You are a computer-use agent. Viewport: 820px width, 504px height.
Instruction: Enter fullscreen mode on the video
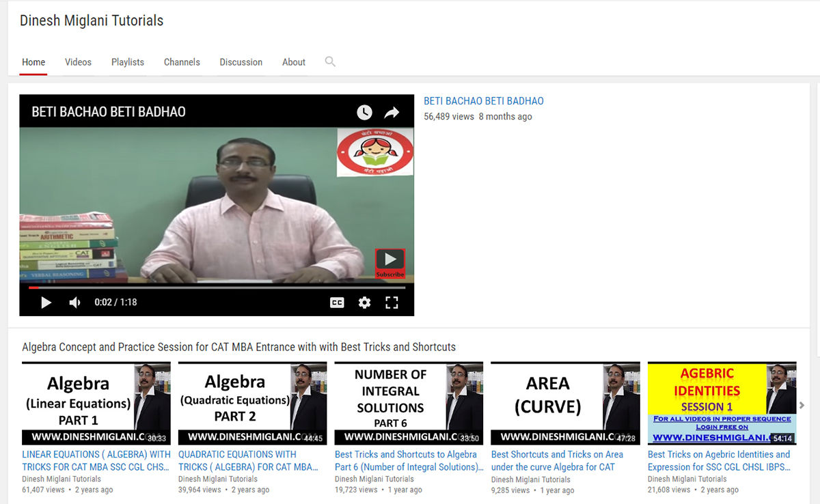(x=392, y=303)
